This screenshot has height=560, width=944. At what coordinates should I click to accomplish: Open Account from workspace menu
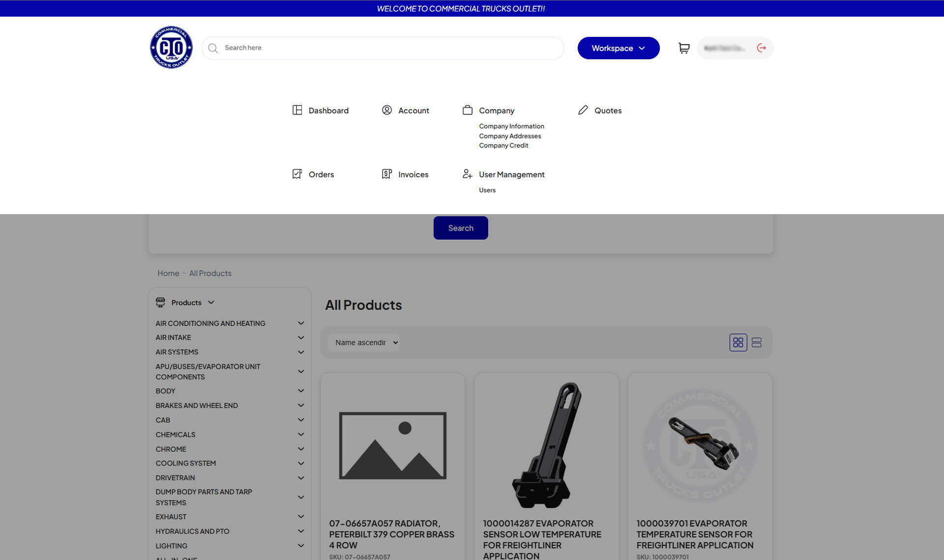413,111
